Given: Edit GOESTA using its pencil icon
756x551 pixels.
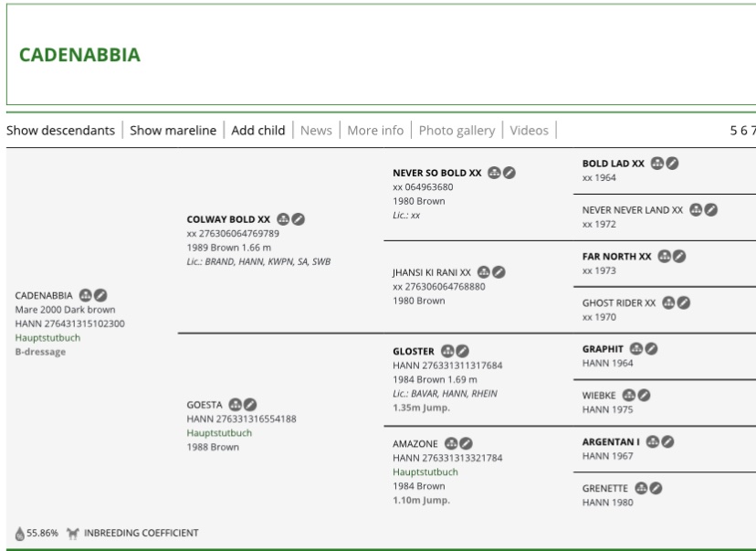Looking at the screenshot, I should pyautogui.click(x=250, y=405).
